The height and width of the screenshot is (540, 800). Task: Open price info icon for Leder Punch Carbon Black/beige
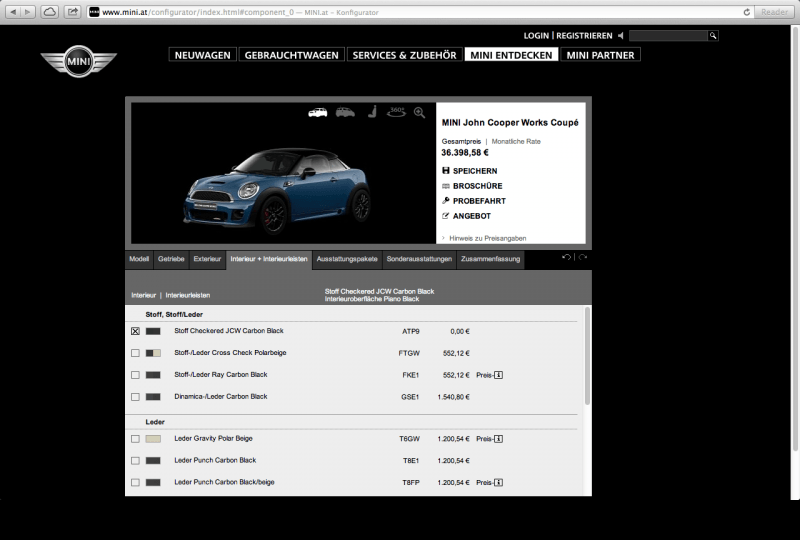click(498, 483)
